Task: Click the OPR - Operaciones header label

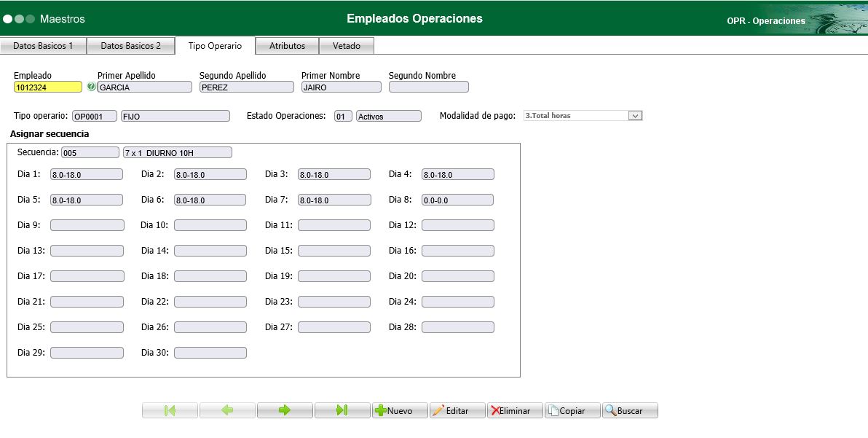Action: (766, 21)
